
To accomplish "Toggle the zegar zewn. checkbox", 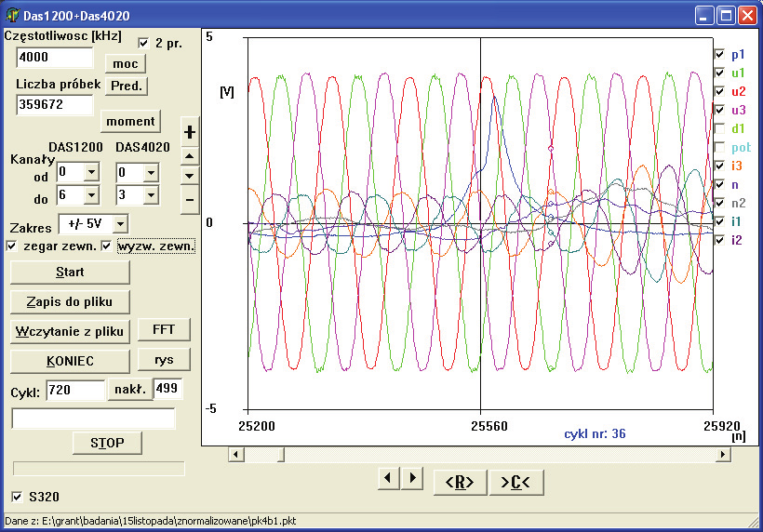I will 12,246.
